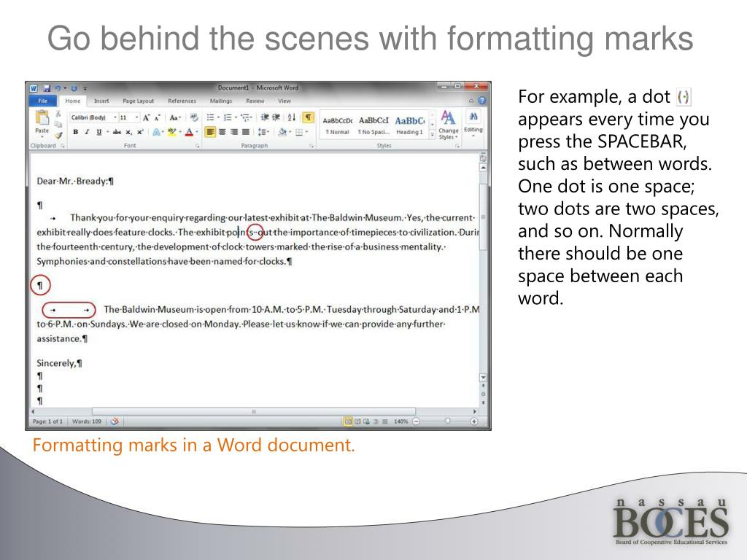Click the Decrease Indent icon
747x560 pixels.
point(265,117)
